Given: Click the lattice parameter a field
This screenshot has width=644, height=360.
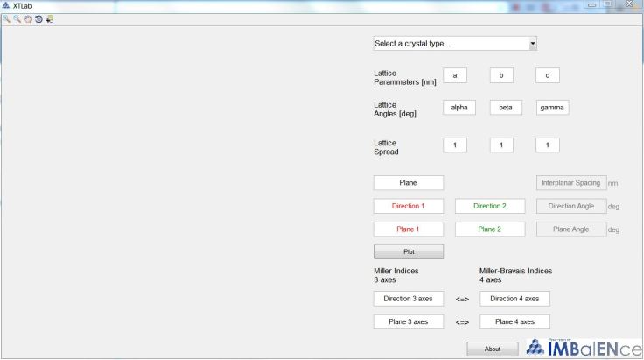Looking at the screenshot, I should click(455, 75).
